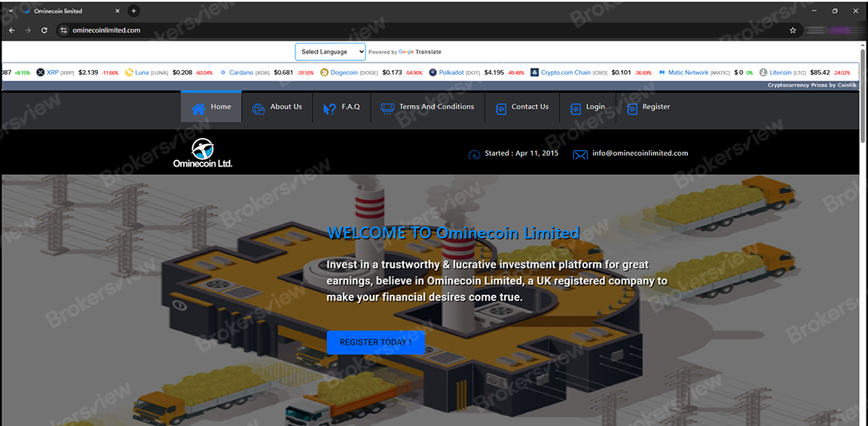Click the clock icon beside Started date

pyautogui.click(x=475, y=155)
